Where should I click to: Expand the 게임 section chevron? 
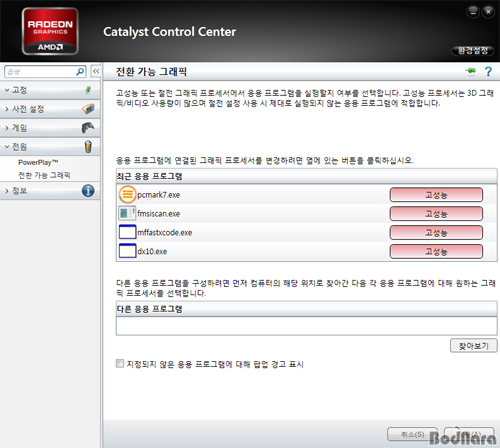[x=7, y=128]
